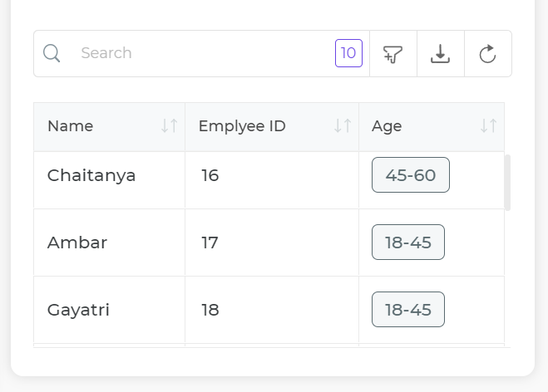
Task: Click the Name column header
Action: click(71, 126)
